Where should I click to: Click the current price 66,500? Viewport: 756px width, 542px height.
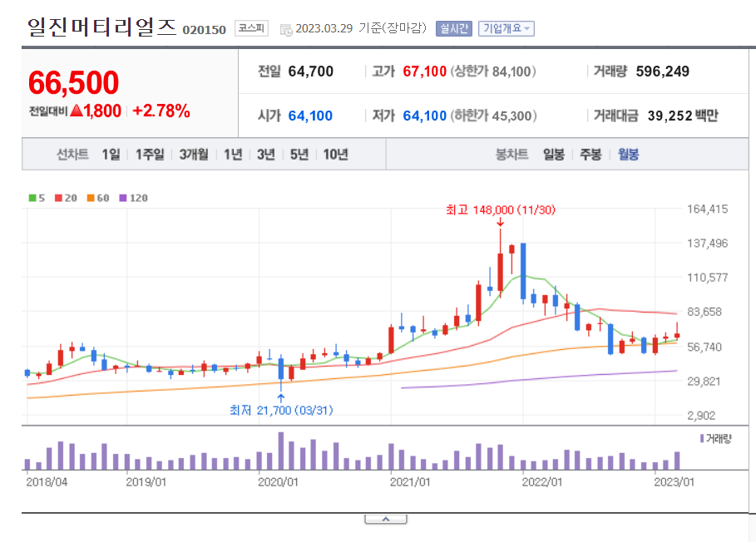tap(73, 82)
